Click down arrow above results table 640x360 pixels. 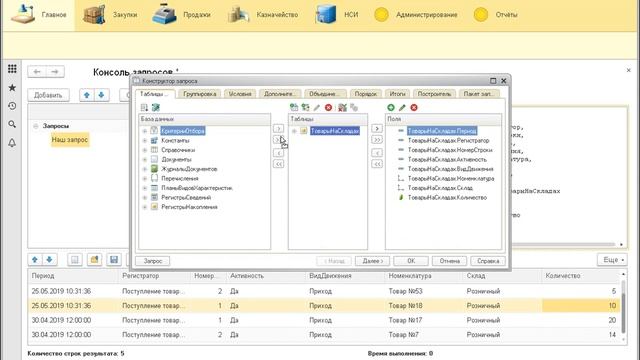point(49,260)
